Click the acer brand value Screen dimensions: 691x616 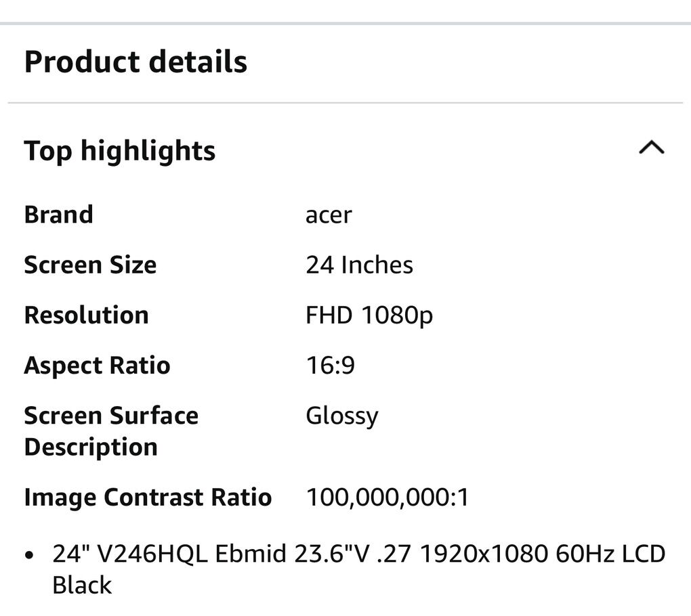(x=329, y=215)
